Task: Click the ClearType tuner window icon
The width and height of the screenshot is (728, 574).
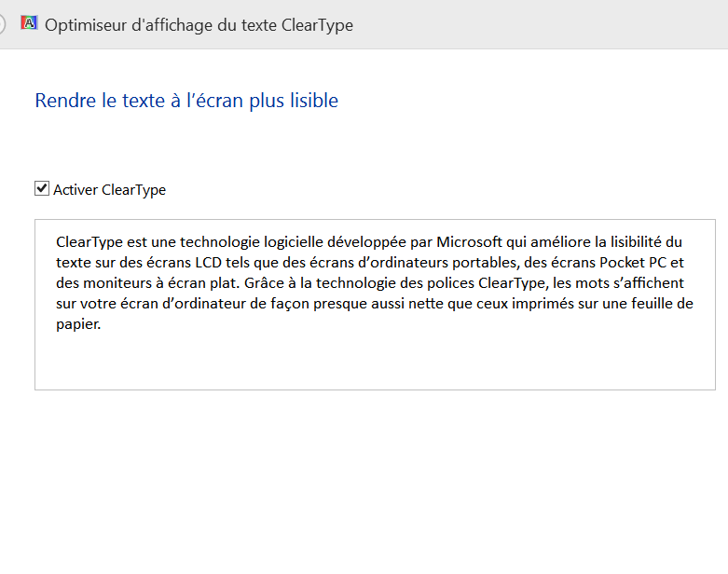Action: [30, 24]
